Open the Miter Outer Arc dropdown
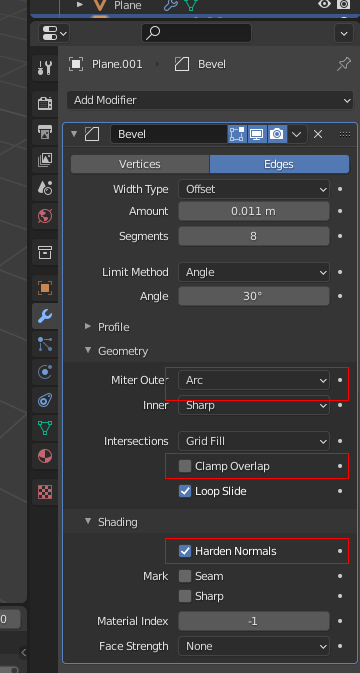This screenshot has height=673, width=360. tap(254, 380)
